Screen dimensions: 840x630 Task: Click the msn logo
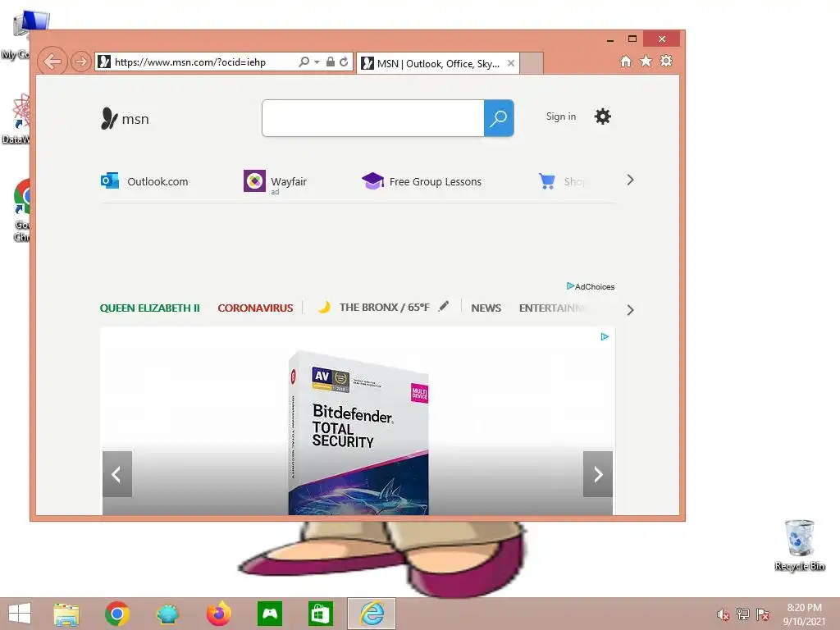[125, 118]
